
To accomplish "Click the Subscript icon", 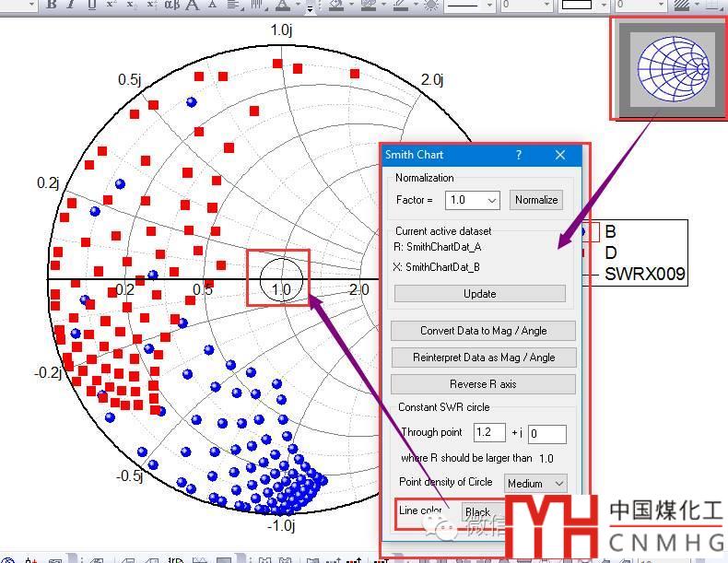I will click(x=131, y=5).
